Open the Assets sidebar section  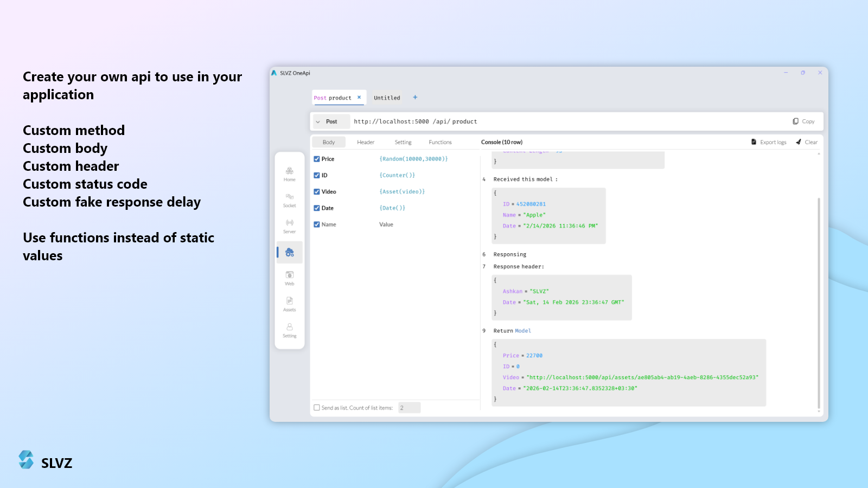[x=289, y=304]
